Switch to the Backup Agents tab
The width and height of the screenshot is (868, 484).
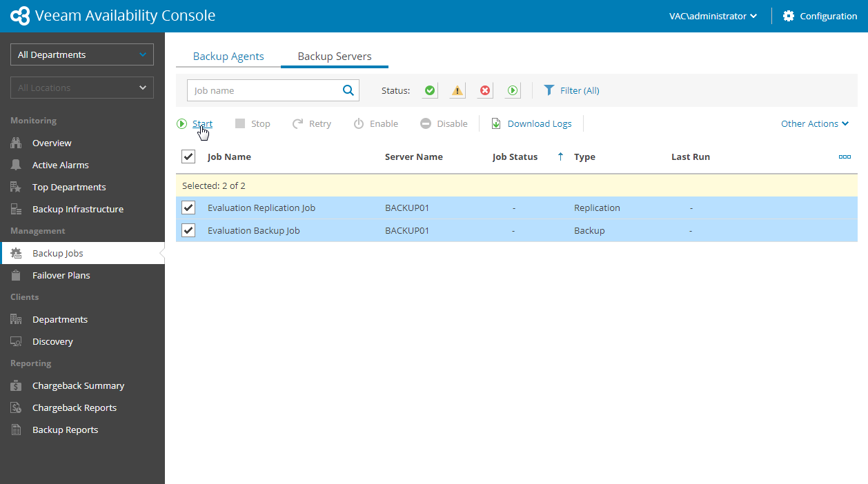[228, 56]
